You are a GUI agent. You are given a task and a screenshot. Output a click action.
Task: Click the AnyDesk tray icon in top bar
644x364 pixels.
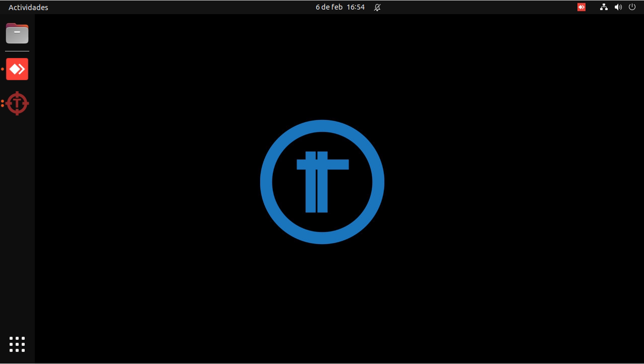click(x=581, y=7)
